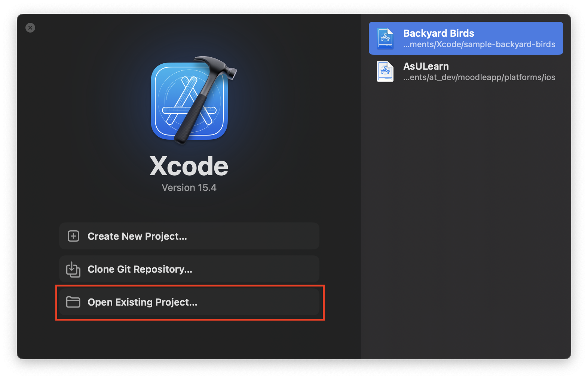Click the AsULearn project file icon

coord(385,71)
